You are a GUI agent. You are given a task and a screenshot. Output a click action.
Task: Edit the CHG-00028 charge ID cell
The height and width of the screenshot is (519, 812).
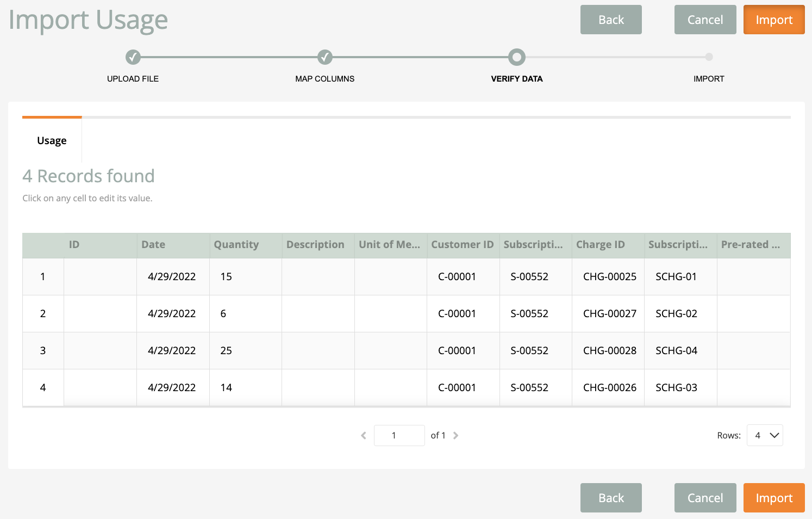click(608, 350)
